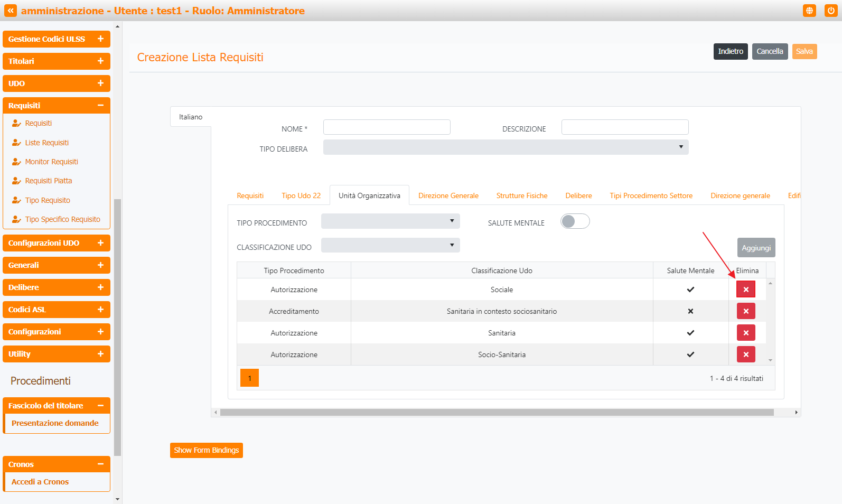
Task: Click the sidebar vertical scrollbar
Action: coord(117,327)
